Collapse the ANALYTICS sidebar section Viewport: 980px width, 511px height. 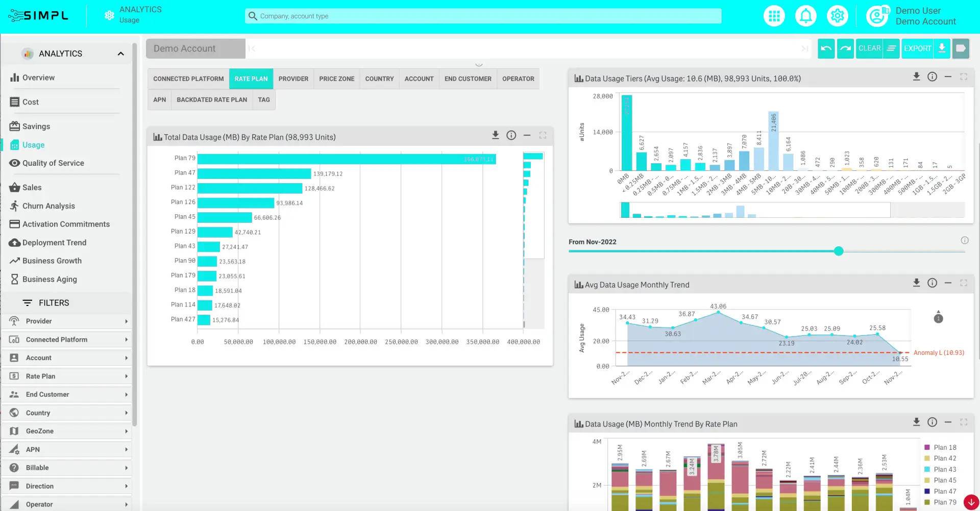(x=120, y=54)
